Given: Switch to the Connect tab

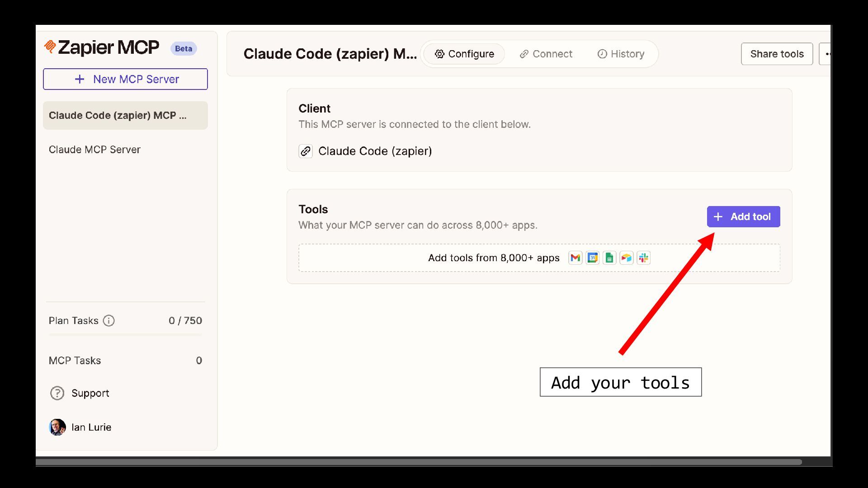Looking at the screenshot, I should [546, 54].
